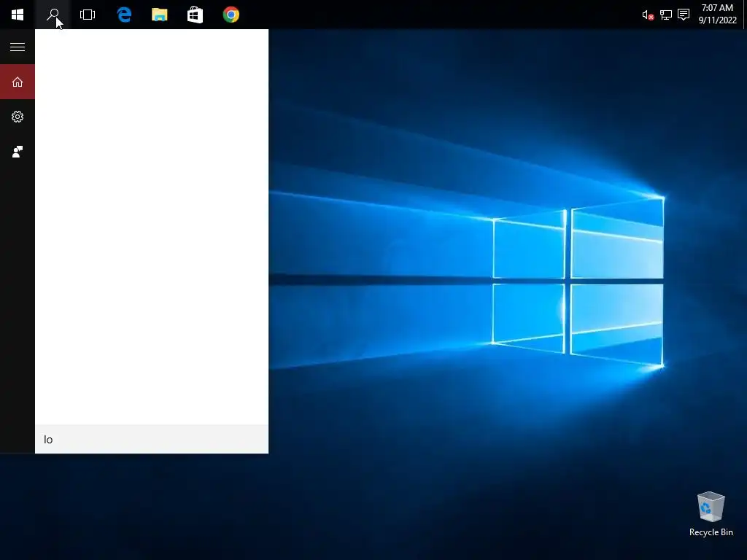The image size is (747, 560).
Task: Open File Explorer from taskbar
Action: click(x=160, y=15)
